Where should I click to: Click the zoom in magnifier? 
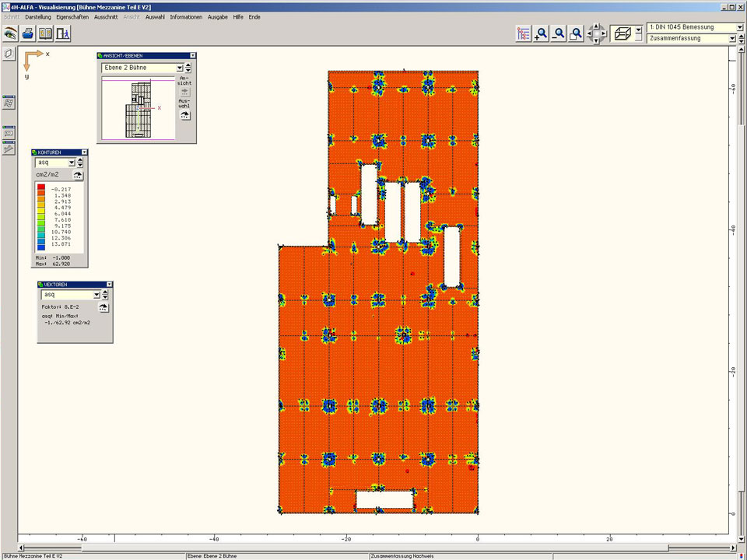click(x=541, y=33)
